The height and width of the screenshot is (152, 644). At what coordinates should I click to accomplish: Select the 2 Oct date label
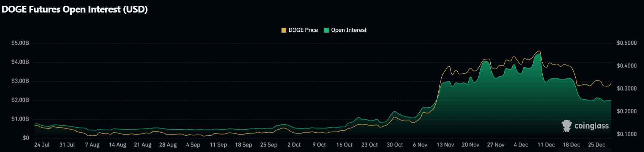pyautogui.click(x=294, y=145)
